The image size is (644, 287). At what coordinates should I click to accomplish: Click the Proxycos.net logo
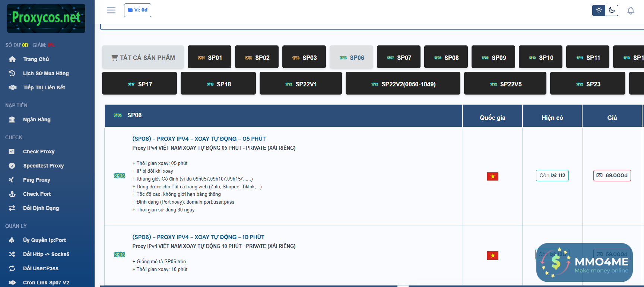pos(46,18)
